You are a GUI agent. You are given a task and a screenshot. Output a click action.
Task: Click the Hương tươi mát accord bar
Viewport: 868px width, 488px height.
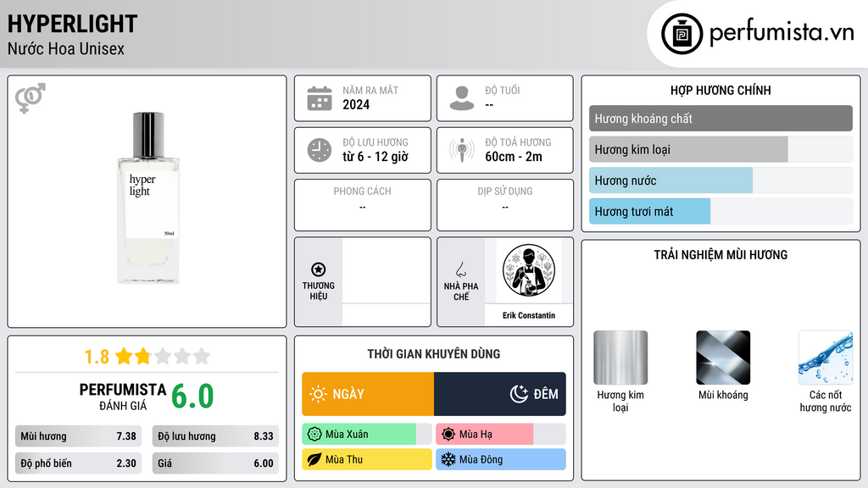coord(721,211)
